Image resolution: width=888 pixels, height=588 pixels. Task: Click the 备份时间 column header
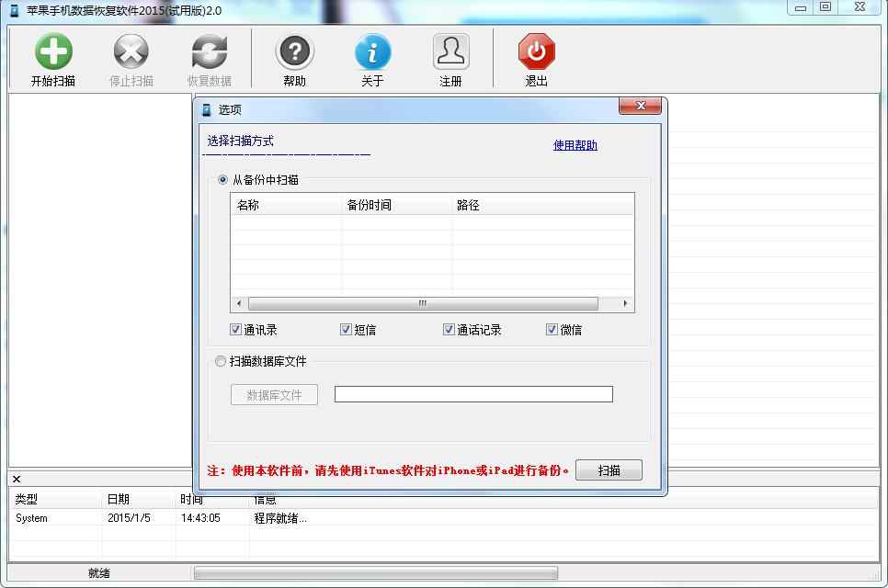397,205
